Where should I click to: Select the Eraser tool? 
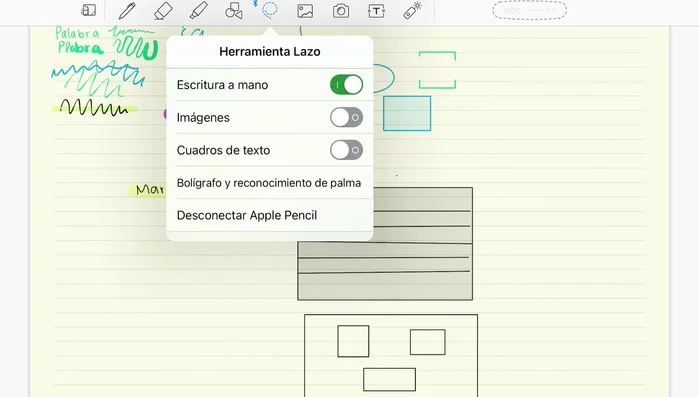point(163,11)
